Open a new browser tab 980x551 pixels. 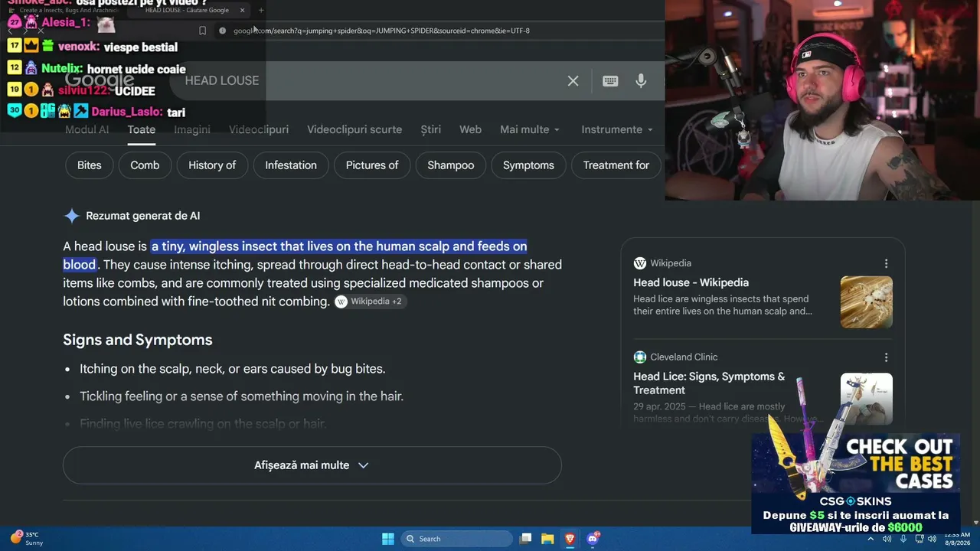[261, 10]
